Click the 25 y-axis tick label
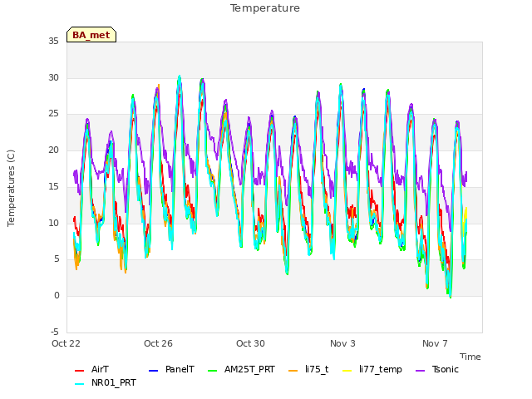532x399 pixels. pyautogui.click(x=53, y=114)
